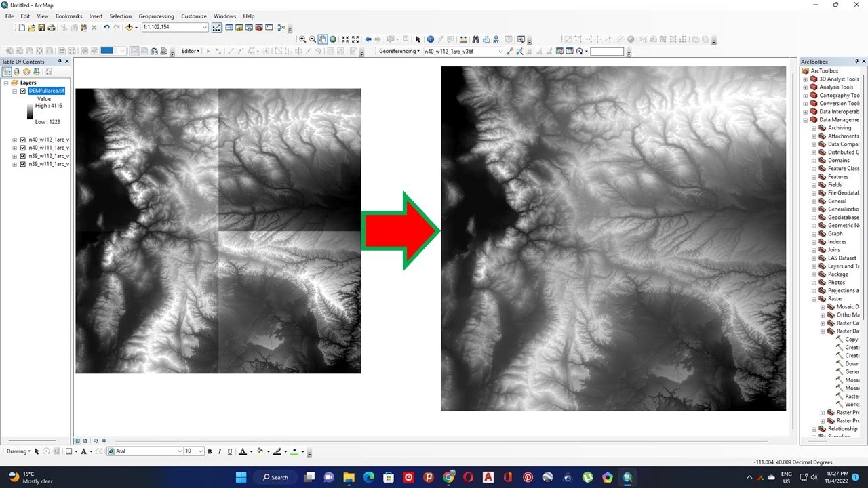Apply italic text formatting

pyautogui.click(x=220, y=451)
